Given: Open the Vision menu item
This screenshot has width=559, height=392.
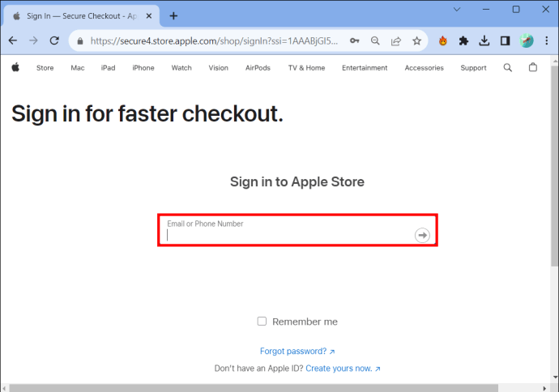Looking at the screenshot, I should click(219, 68).
